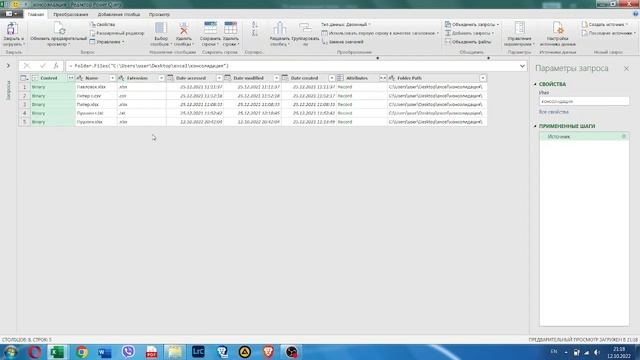Click the file name cell 'Питер.xlsx'
640x360 pixels.
[x=96, y=104]
